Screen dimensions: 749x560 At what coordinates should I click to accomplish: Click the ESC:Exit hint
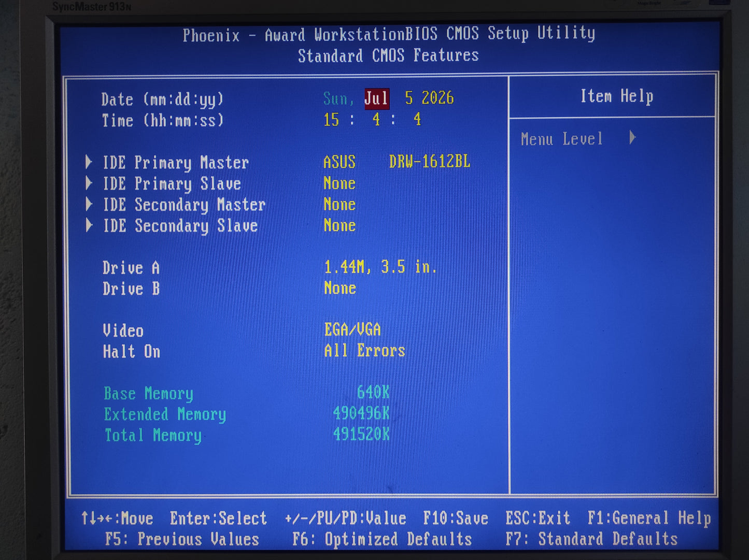tap(538, 518)
